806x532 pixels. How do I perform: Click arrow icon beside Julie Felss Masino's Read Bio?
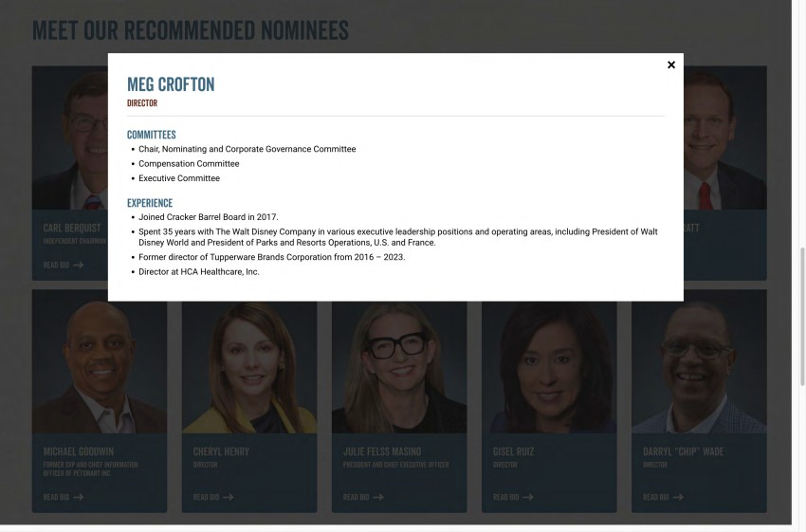pyautogui.click(x=378, y=497)
